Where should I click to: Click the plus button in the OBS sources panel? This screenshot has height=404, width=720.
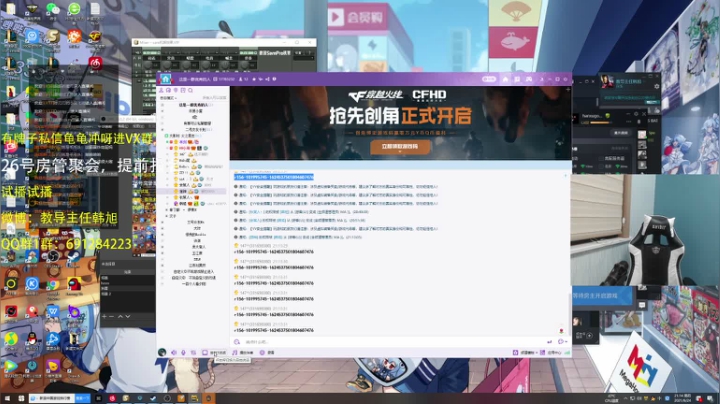click(x=104, y=316)
